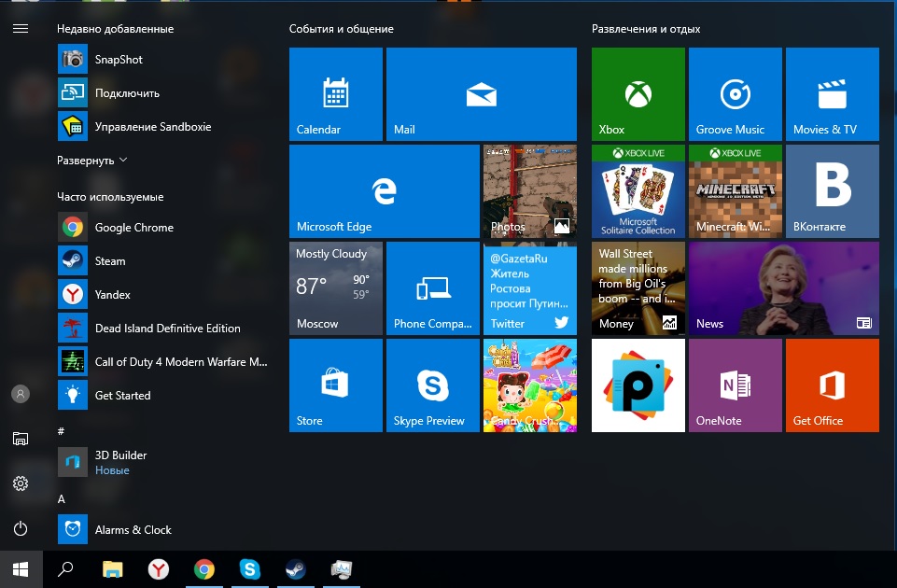
Task: Open File Explorer on the taskbar
Action: 112,569
